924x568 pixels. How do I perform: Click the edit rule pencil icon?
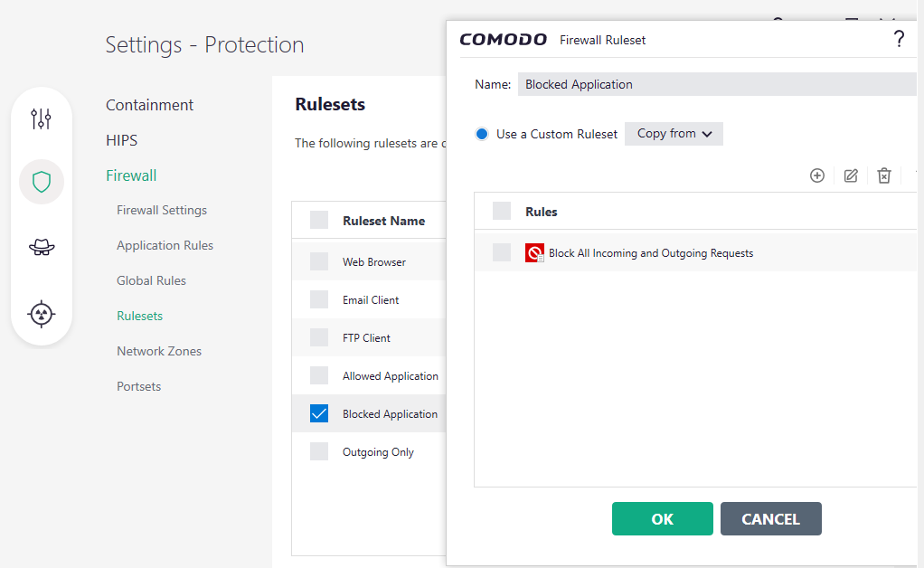(x=851, y=175)
